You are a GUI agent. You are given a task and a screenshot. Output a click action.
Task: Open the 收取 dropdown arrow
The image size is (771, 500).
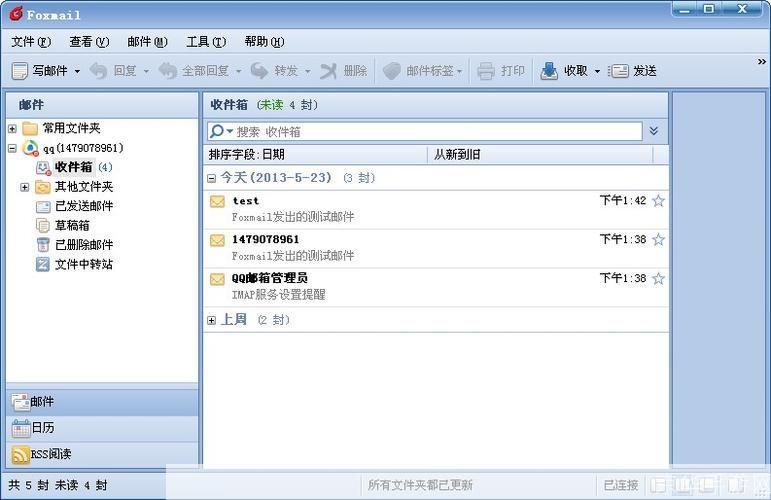(597, 71)
